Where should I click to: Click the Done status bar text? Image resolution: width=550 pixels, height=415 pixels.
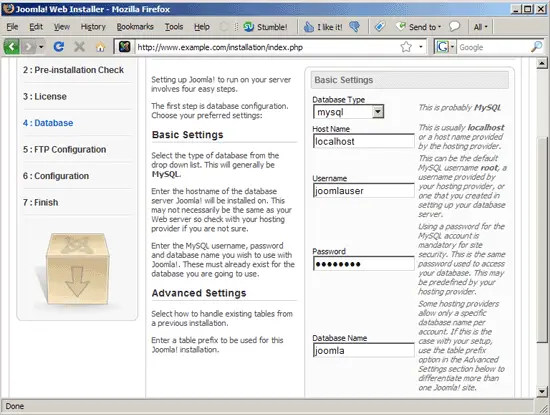click(x=15, y=406)
